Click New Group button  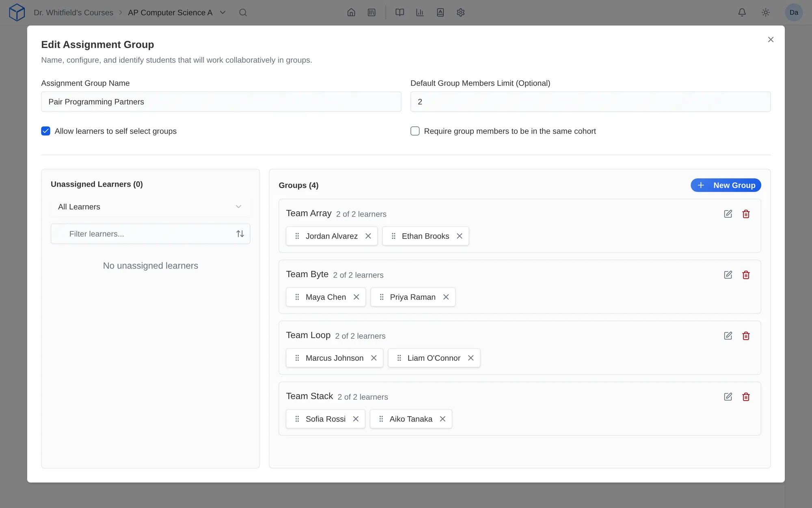pos(726,185)
